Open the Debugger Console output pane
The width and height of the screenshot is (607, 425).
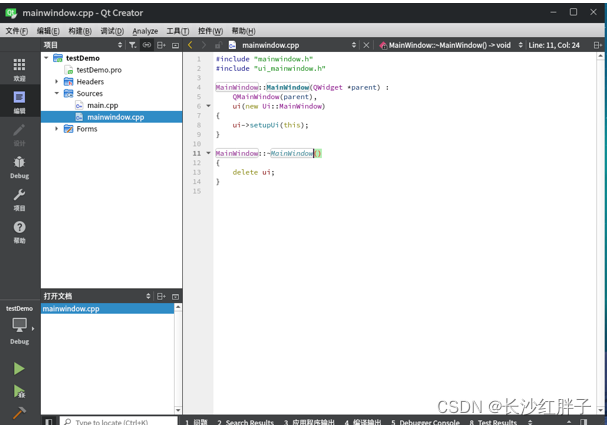pyautogui.click(x=425, y=422)
